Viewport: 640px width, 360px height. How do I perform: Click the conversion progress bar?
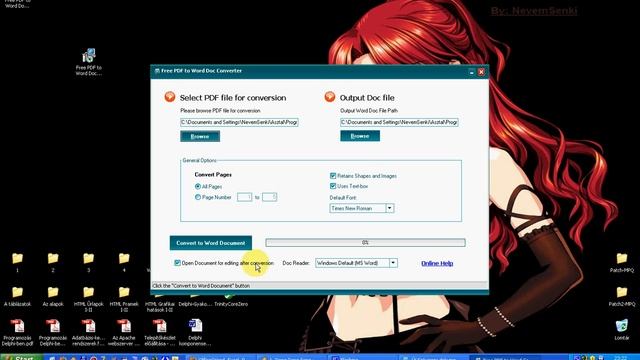click(365, 242)
